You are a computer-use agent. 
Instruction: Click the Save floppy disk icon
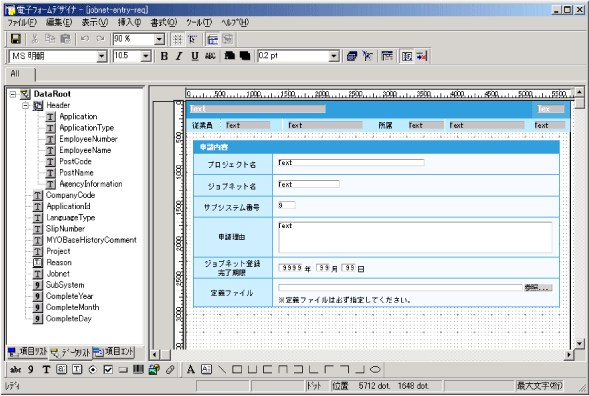click(x=15, y=39)
